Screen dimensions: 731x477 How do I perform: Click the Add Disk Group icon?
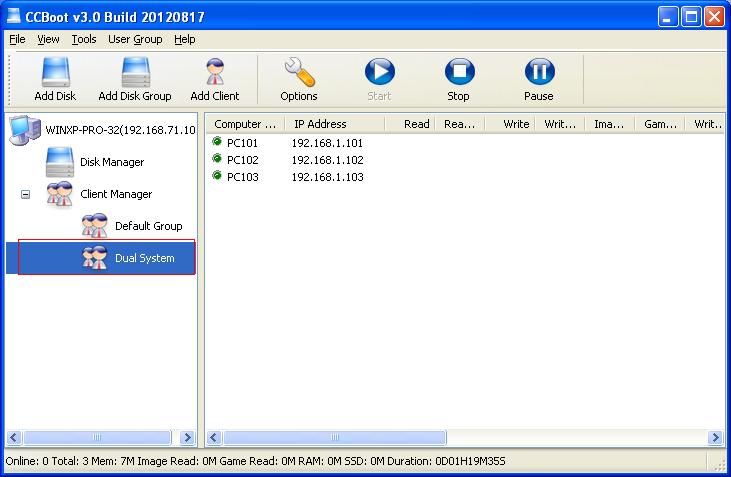(x=136, y=72)
